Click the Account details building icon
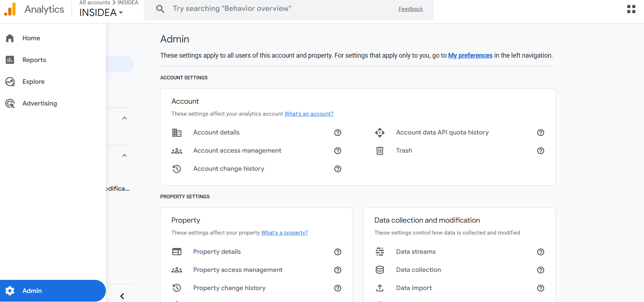The height and width of the screenshot is (302, 644). 177,133
